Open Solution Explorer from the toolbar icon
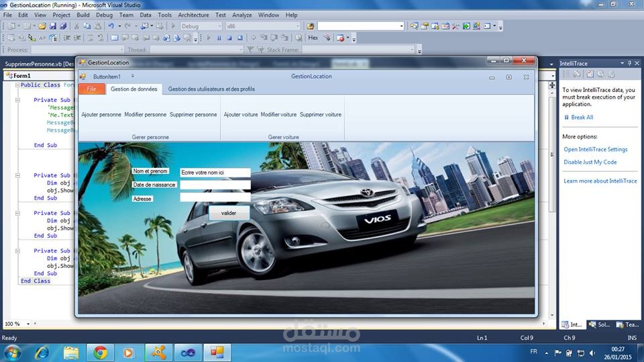This screenshot has height=362, width=644. [x=414, y=26]
